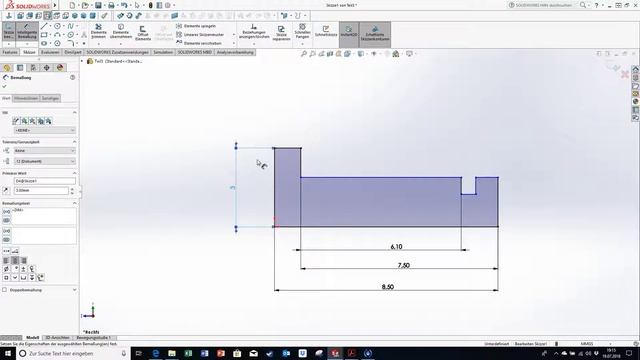640x360 pixels.
Task: Open ConfigurationManager tab in left panel
Action: click(33, 68)
